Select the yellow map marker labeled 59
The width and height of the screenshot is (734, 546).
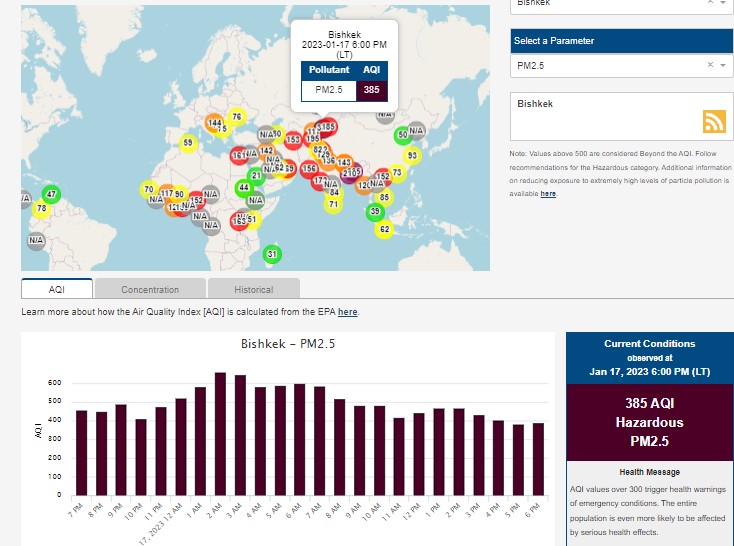click(187, 143)
